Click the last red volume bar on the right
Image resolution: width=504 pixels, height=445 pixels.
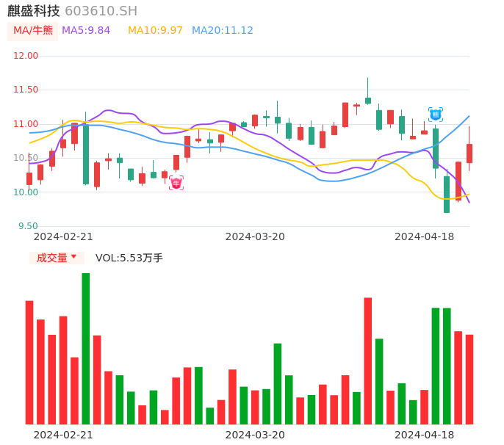[469, 380]
